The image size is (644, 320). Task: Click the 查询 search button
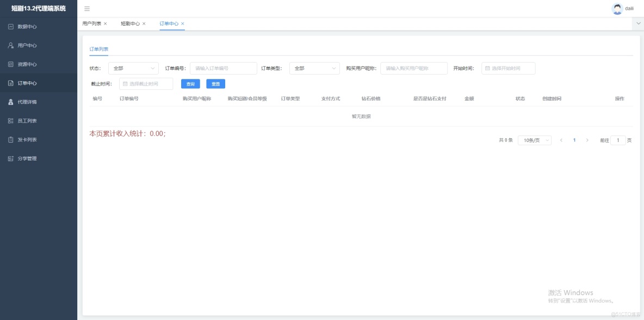coord(191,83)
